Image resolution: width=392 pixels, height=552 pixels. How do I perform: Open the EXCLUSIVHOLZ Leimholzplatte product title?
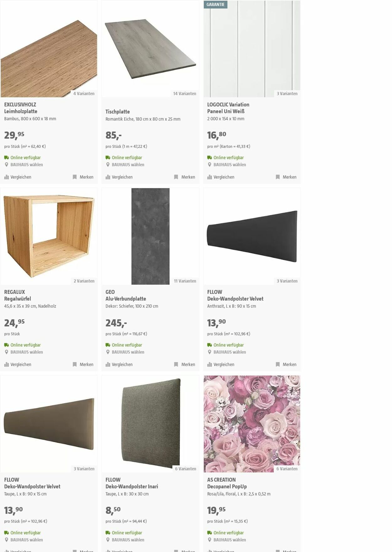coord(21,108)
